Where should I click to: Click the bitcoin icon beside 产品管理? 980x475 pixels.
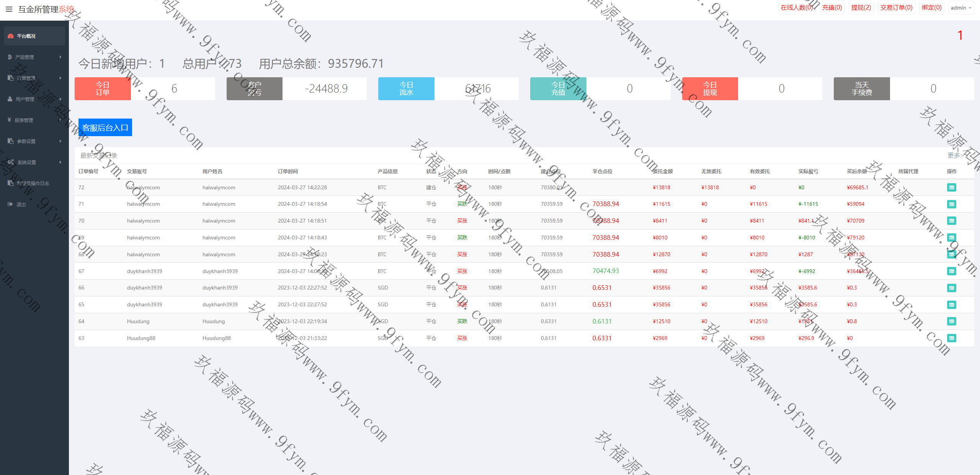tap(10, 57)
